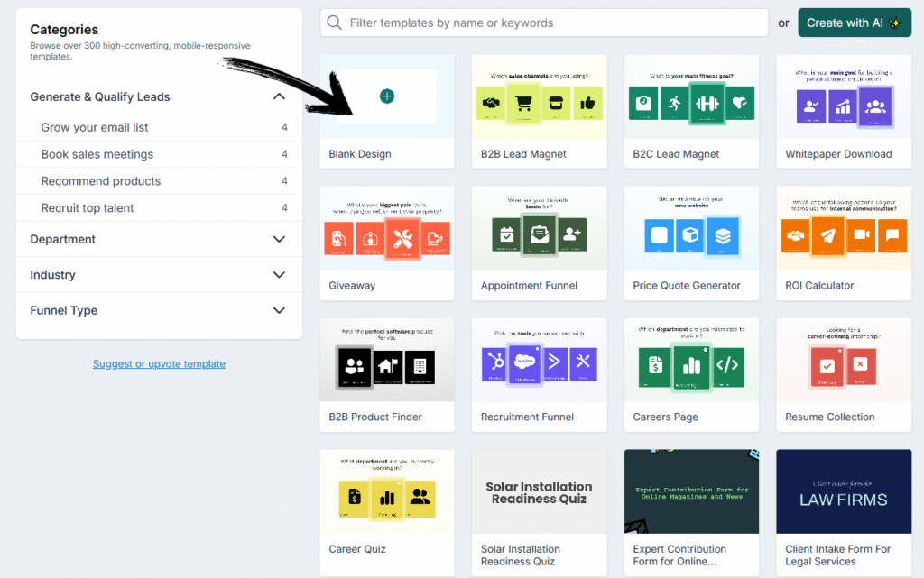Collapse the Generate & Qualify Leads section

(279, 96)
